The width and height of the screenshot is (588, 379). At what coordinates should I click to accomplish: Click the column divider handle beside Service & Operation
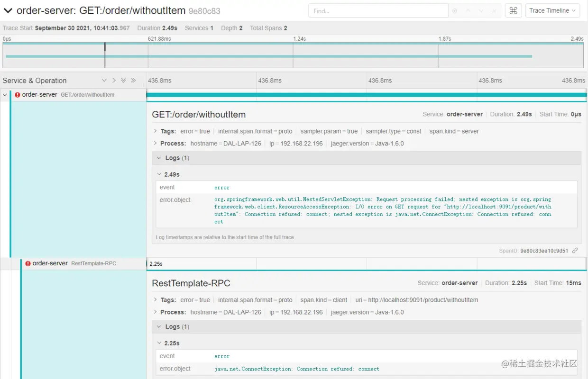[144, 85]
